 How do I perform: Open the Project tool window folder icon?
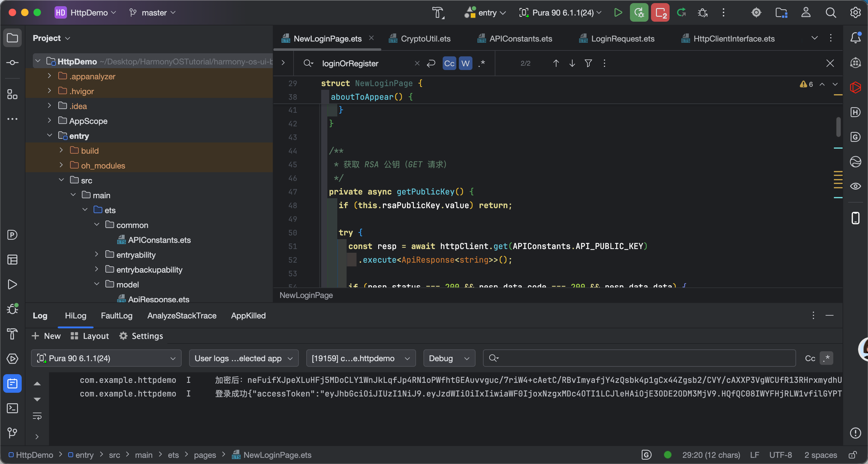point(12,38)
